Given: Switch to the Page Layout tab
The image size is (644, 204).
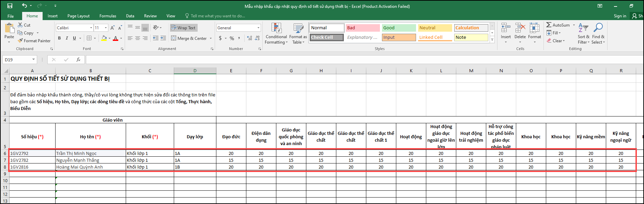Looking at the screenshot, I should tap(78, 16).
